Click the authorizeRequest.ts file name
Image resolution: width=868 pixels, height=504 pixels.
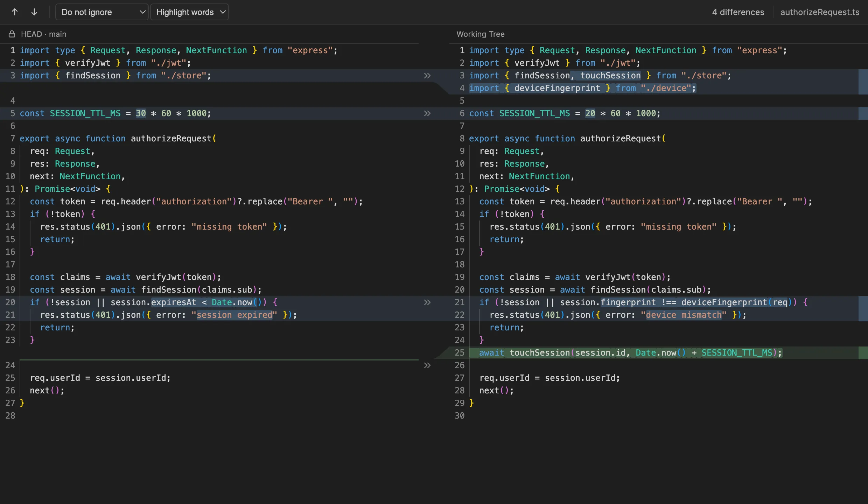820,12
